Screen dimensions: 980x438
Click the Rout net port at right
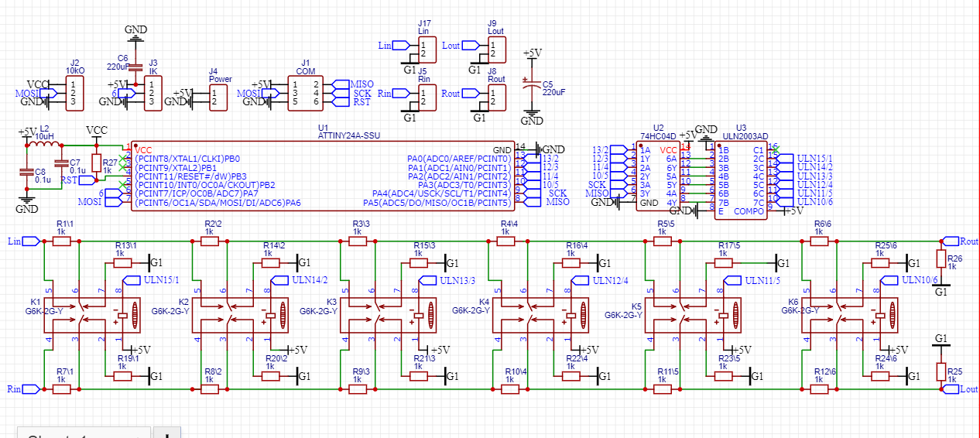(950, 241)
